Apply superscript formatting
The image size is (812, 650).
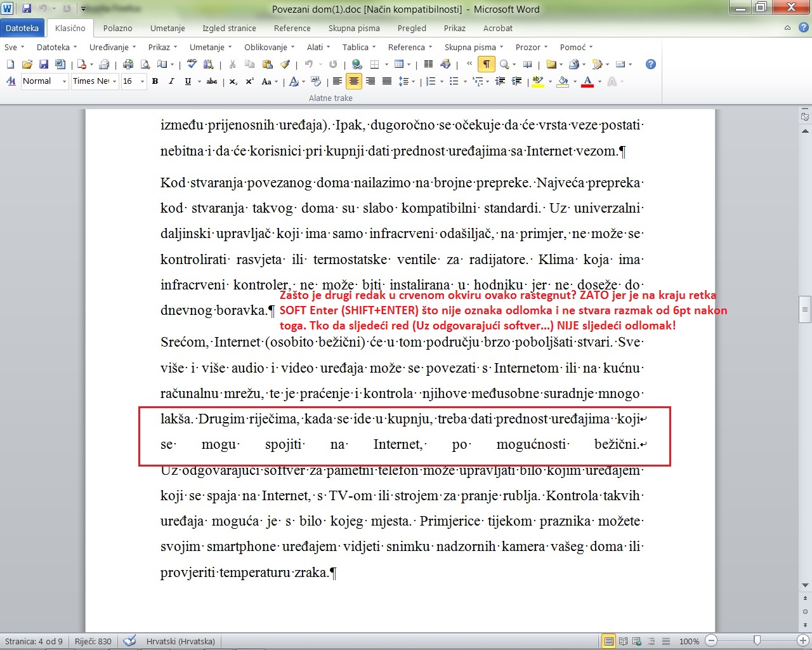coord(249,81)
